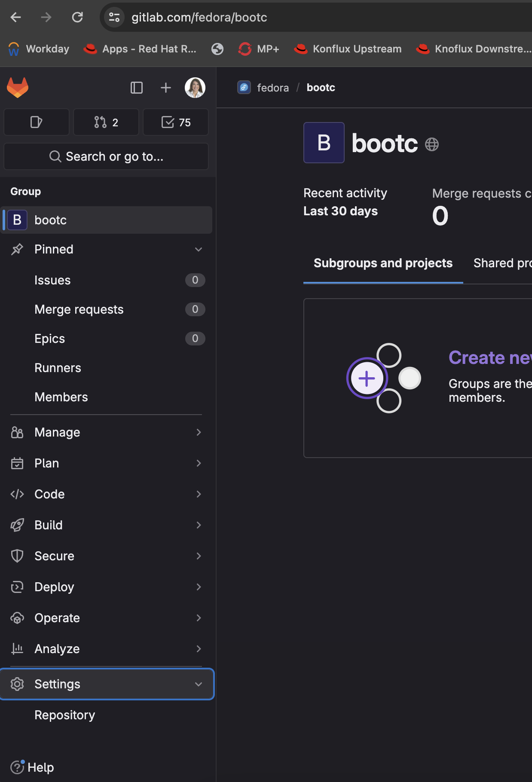The height and width of the screenshot is (782, 532).
Task: Switch to the Shared projects tab
Action: 503,263
